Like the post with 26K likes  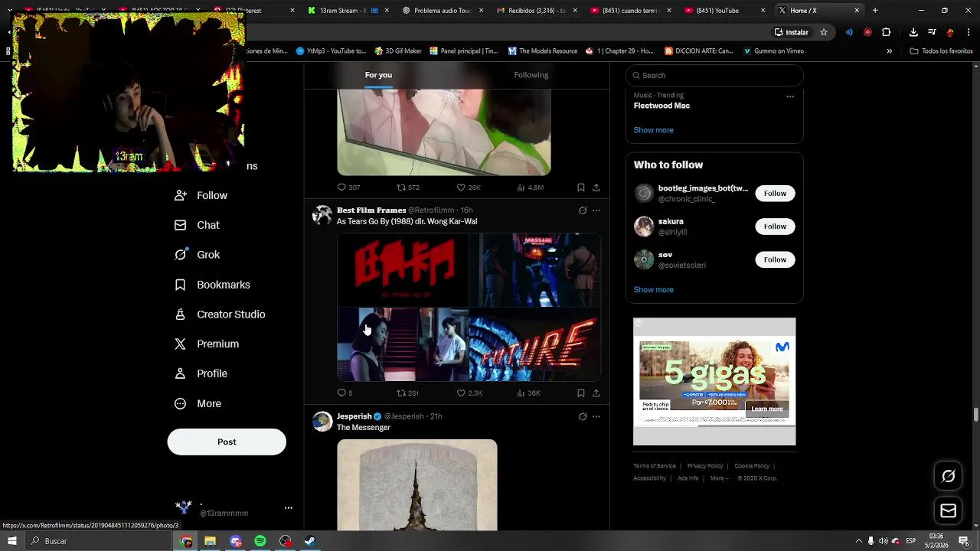click(469, 187)
